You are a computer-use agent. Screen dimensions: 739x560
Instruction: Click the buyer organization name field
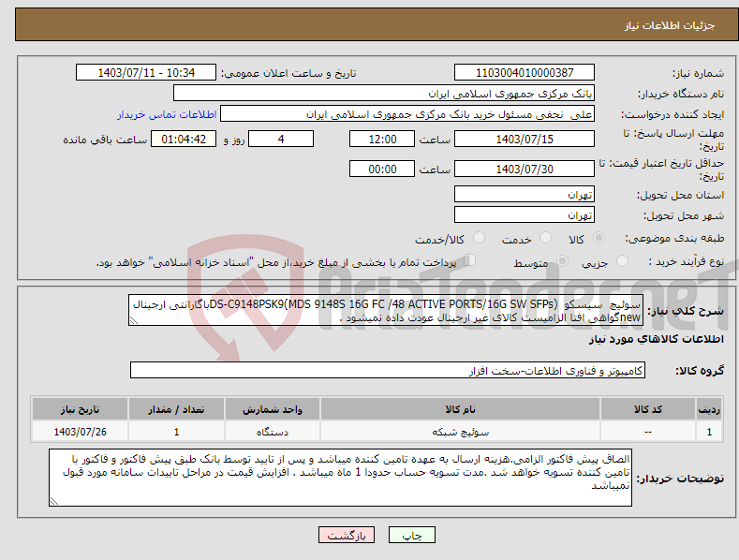coord(384,94)
